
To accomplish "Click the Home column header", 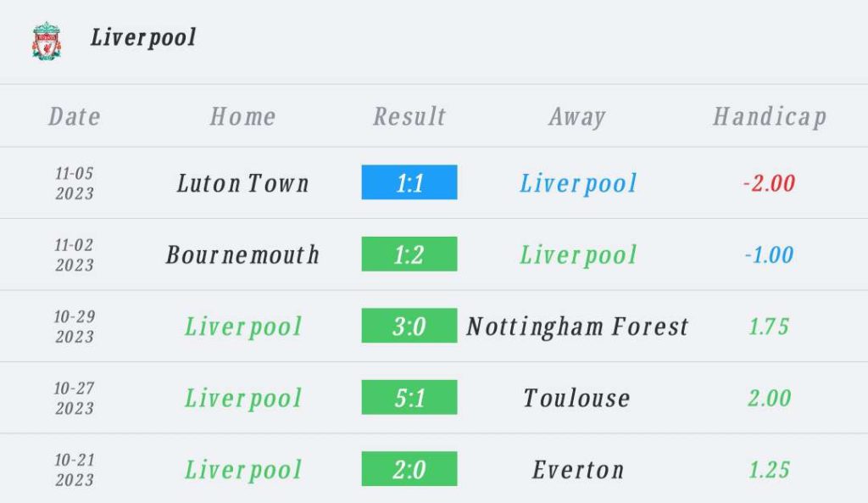I will [242, 116].
